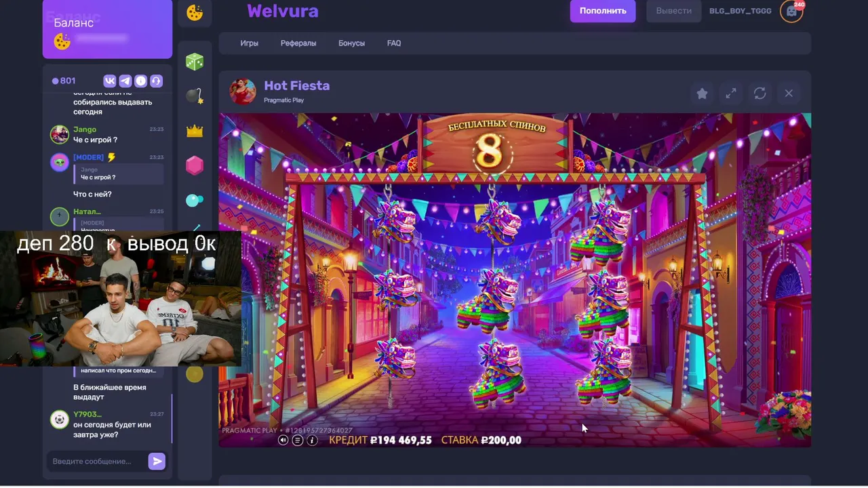Open the Игры tab

[250, 43]
